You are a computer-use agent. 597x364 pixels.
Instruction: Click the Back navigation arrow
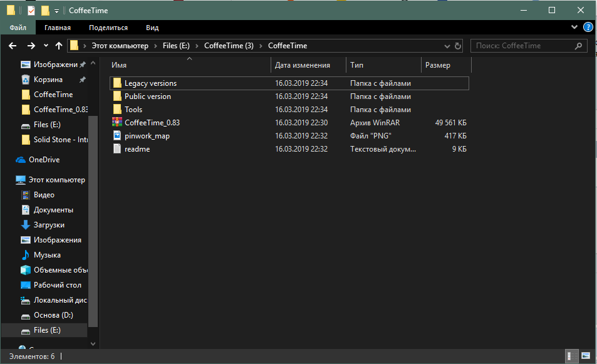[13, 46]
